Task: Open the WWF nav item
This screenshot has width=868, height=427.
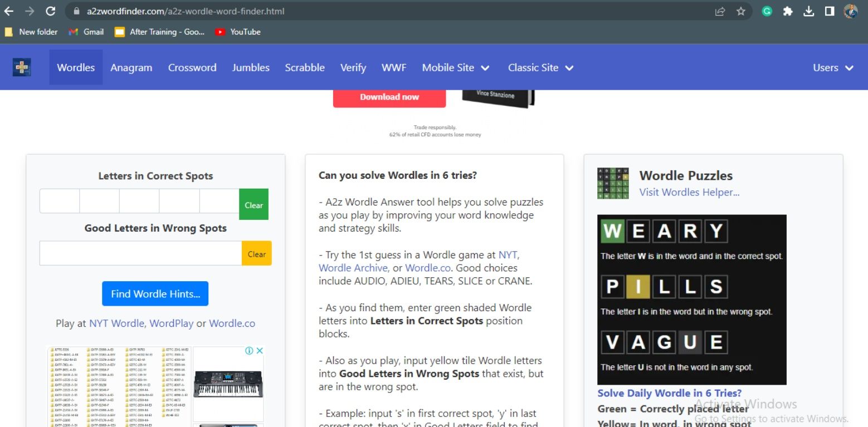Action: coord(394,67)
